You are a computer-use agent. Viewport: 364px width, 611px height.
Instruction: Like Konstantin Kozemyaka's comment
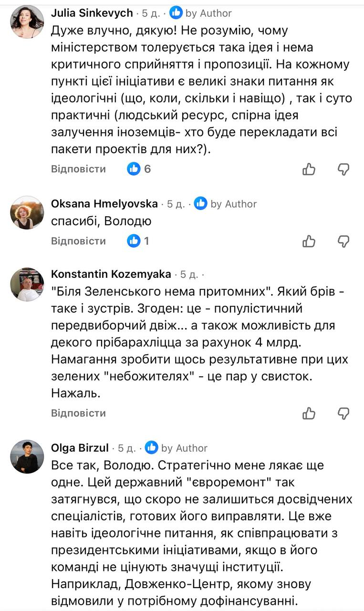click(x=309, y=413)
